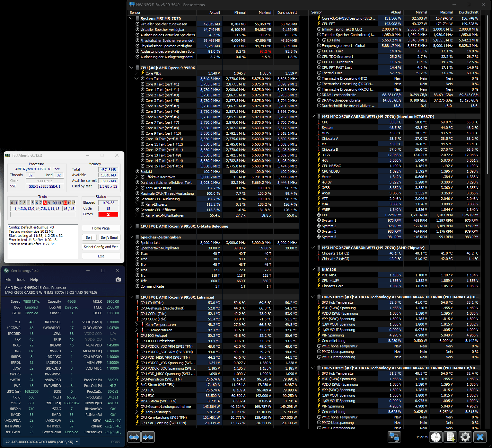Click HWiNFO title bar app icon
This screenshot has width=492, height=448.
[x=132, y=4]
